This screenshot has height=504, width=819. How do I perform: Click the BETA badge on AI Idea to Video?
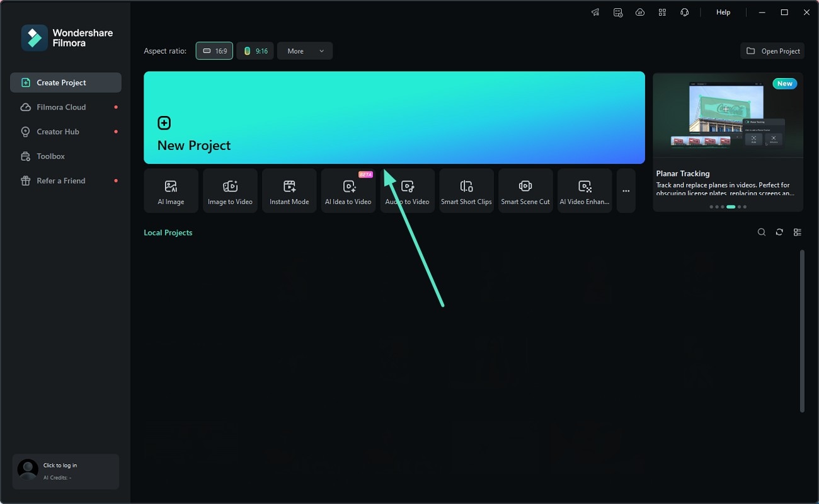click(x=365, y=175)
